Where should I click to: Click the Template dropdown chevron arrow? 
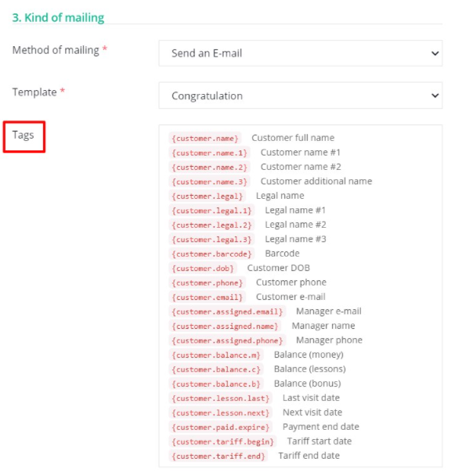point(435,96)
